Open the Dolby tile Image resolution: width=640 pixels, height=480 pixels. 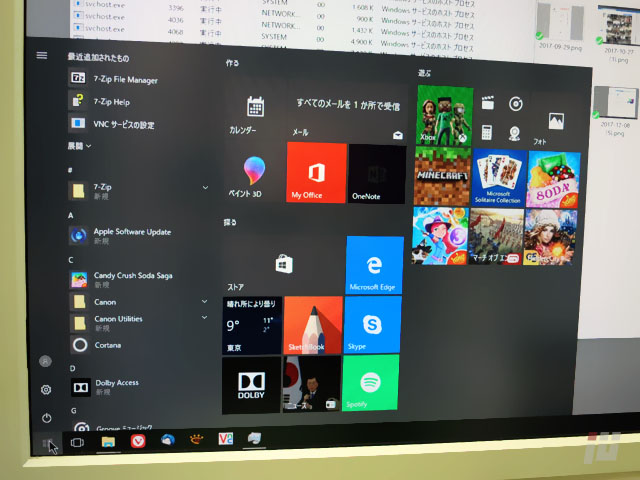click(x=251, y=386)
